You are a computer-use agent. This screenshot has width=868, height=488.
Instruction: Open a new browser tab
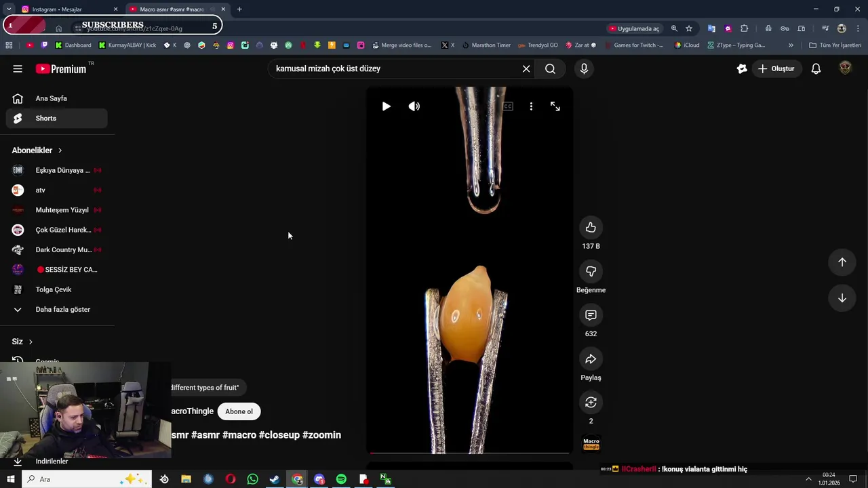(239, 9)
